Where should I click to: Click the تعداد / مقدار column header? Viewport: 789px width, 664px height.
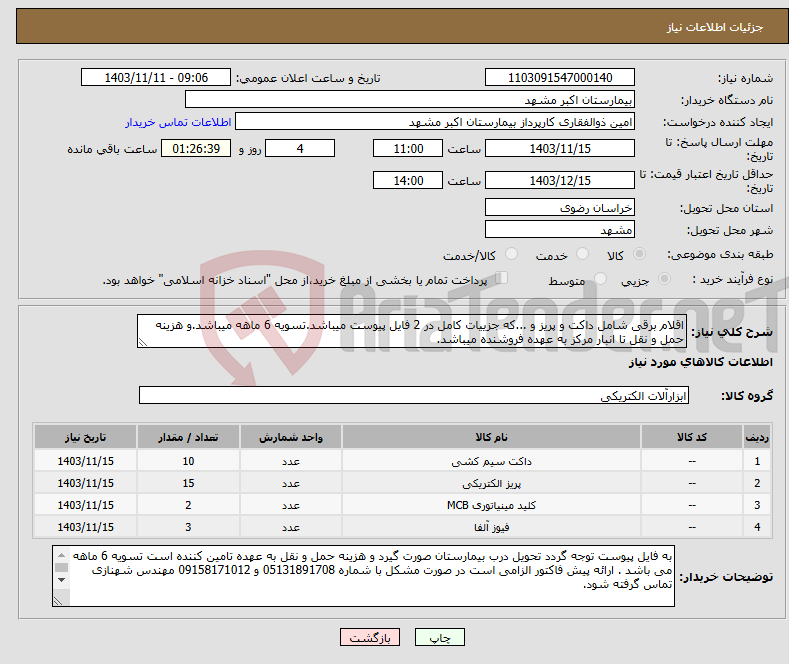188,437
